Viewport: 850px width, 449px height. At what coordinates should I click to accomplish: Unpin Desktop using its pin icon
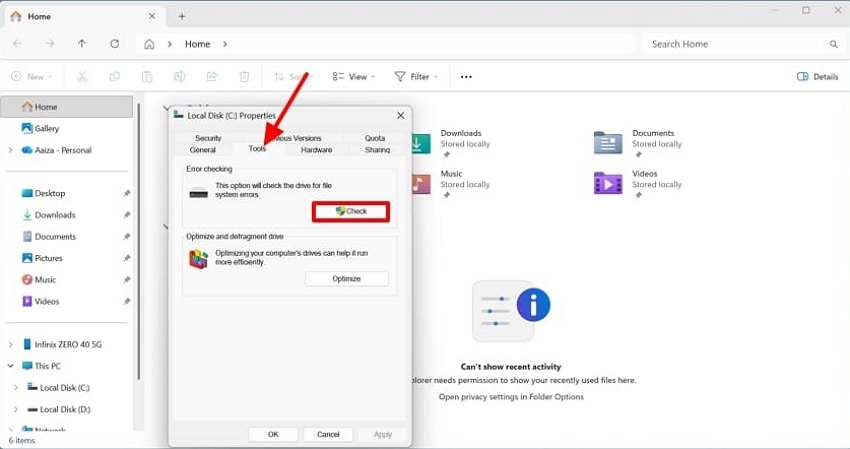(x=126, y=194)
